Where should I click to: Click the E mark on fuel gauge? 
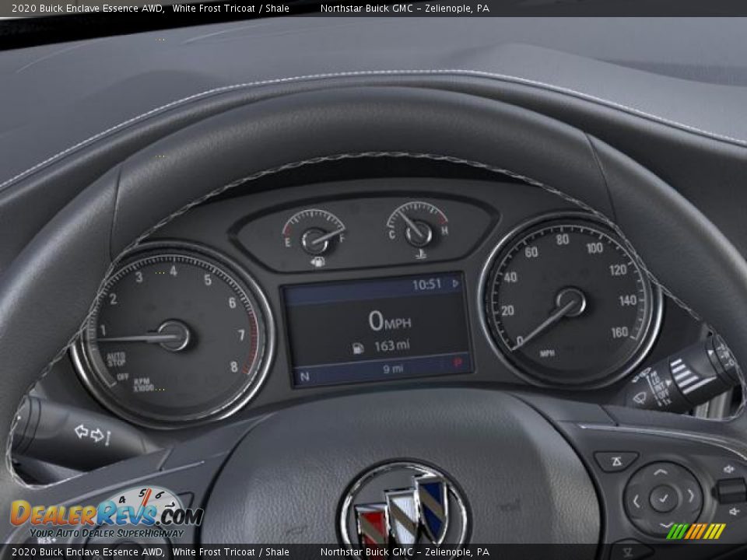coord(287,243)
